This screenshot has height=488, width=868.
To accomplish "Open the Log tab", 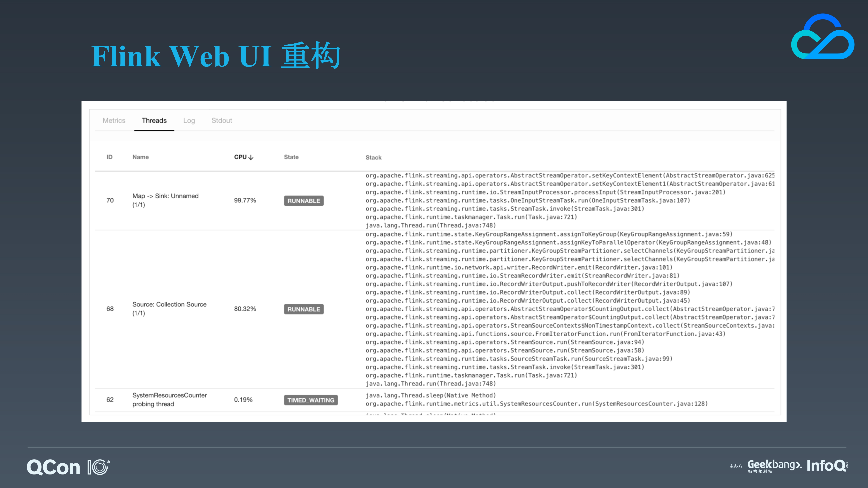I will (x=189, y=121).
